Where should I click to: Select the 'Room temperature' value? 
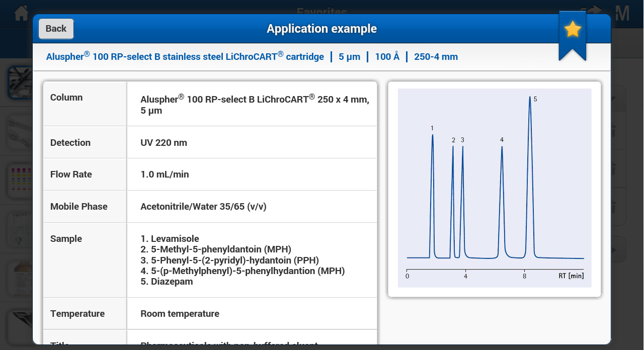(180, 314)
